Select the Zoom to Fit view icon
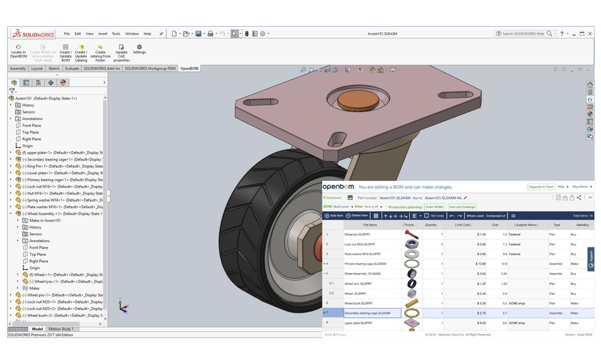The height and width of the screenshot is (364, 601). tap(304, 70)
